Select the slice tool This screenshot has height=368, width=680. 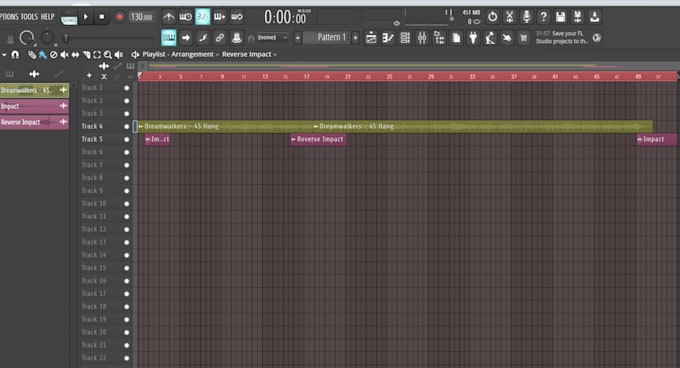tap(86, 55)
